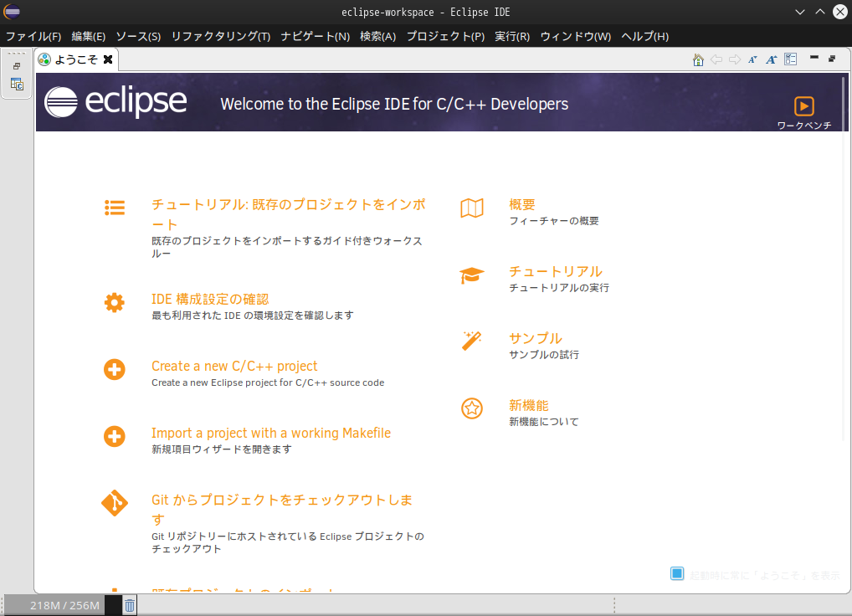Click Import a project with a working Makefile
This screenshot has width=852, height=616.
(271, 433)
